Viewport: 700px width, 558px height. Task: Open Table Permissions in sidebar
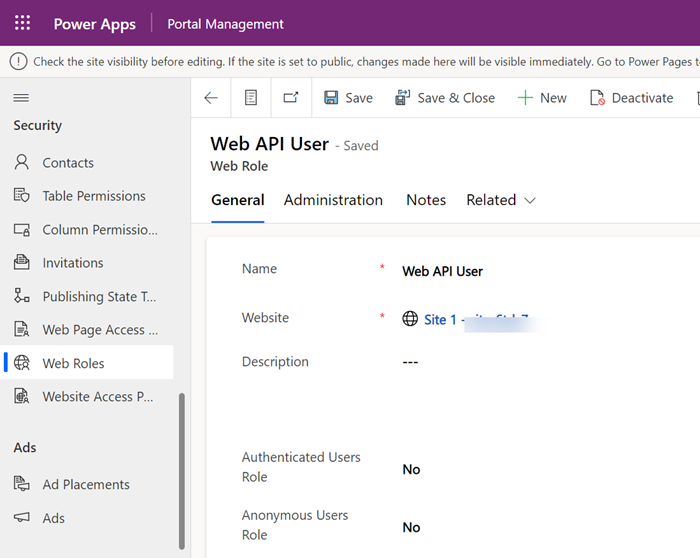click(94, 196)
